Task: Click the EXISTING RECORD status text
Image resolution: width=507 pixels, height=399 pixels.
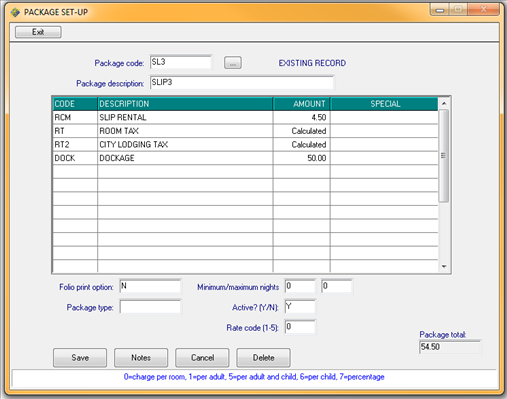Action: (312, 63)
